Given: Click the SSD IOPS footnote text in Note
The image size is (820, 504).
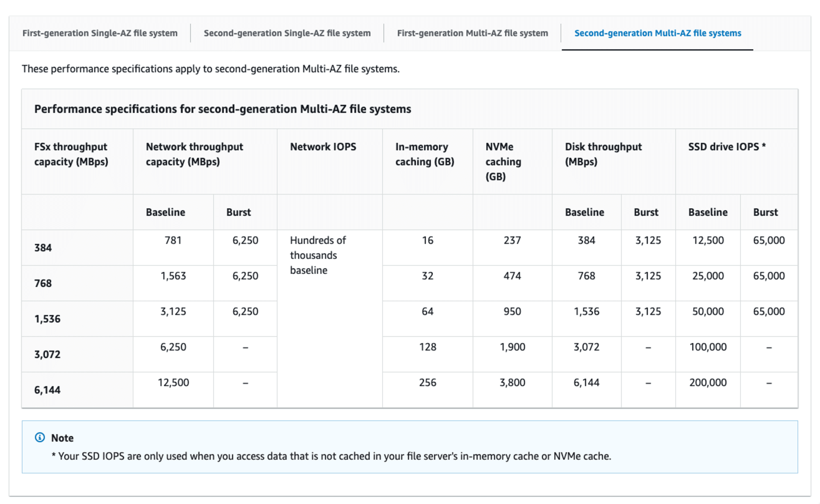Looking at the screenshot, I should 331,456.
